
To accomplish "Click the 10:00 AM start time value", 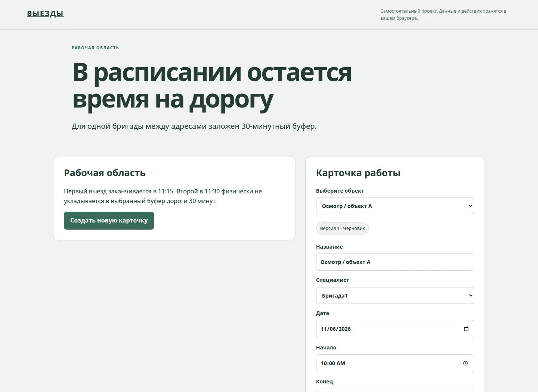I will click(333, 363).
